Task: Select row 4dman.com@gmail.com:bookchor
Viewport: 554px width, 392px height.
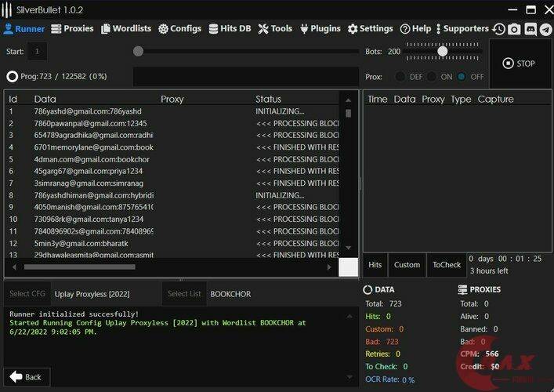Action: click(173, 159)
